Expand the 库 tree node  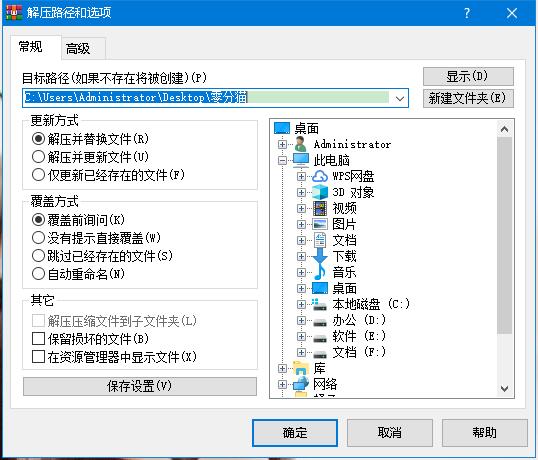282,368
